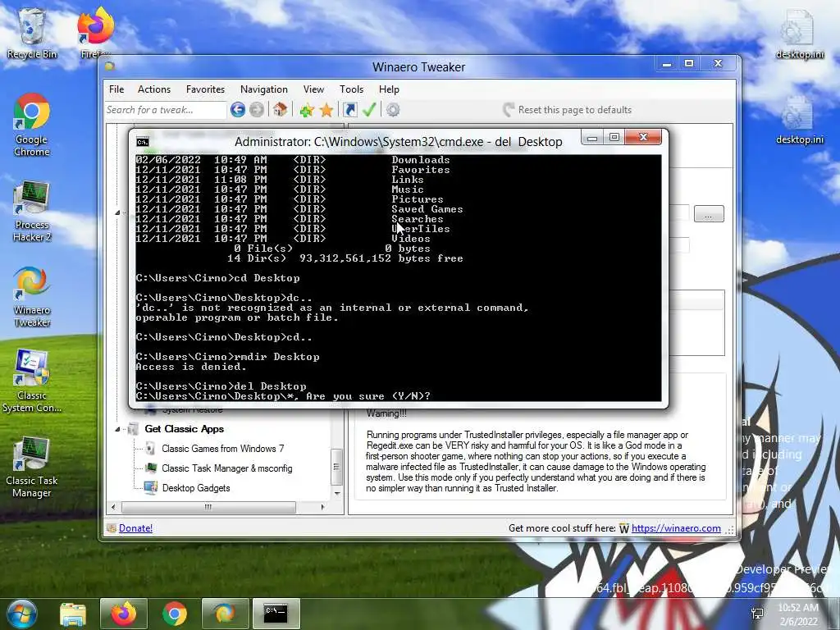This screenshot has height=630, width=840.
Task: Click the 'Are you sure (Y/N)?' prompt
Action: 368,396
